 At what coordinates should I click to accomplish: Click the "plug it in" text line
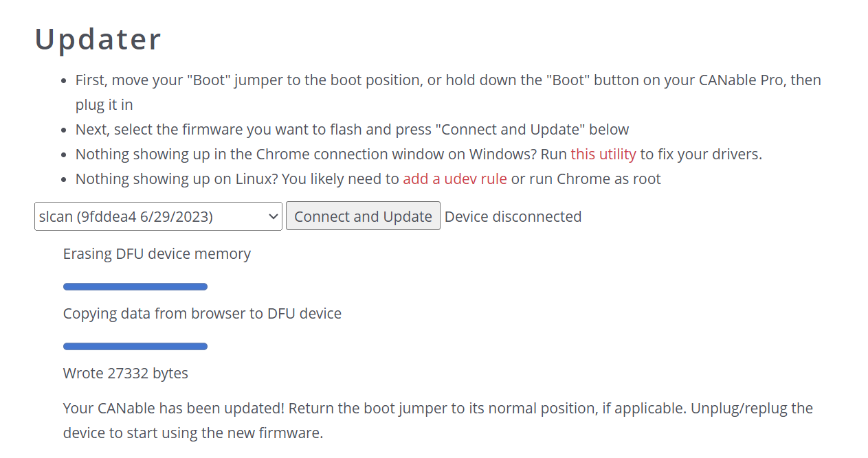(x=104, y=104)
